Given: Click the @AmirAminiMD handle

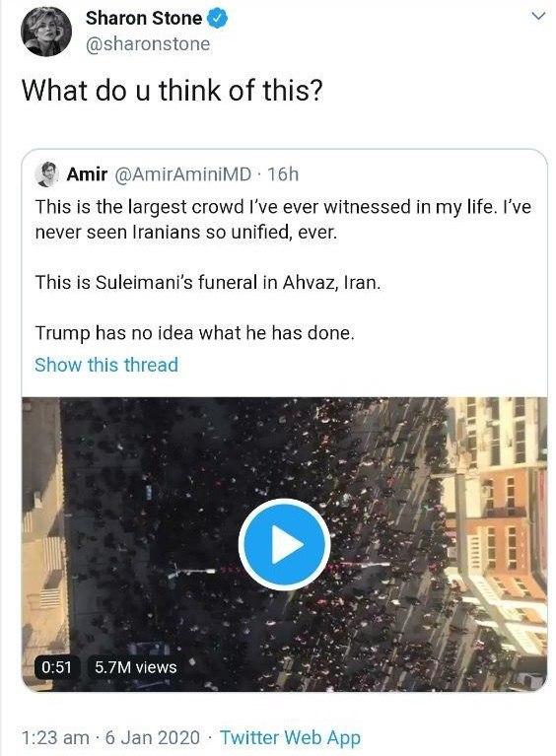Looking at the screenshot, I should pos(182,174).
